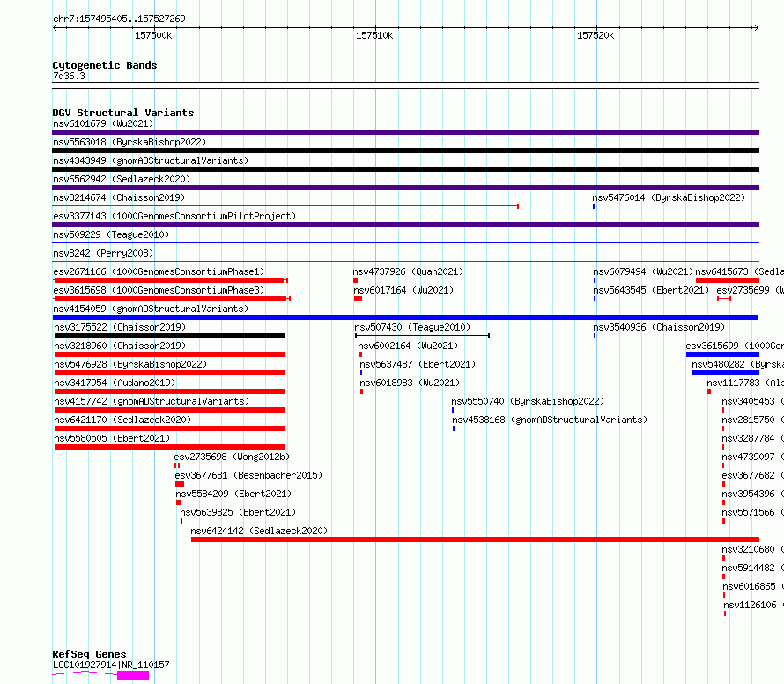Select the nsv3175522 (Chaisson2019) label
Image resolution: width=784 pixels, height=684 pixels.
(x=120, y=327)
